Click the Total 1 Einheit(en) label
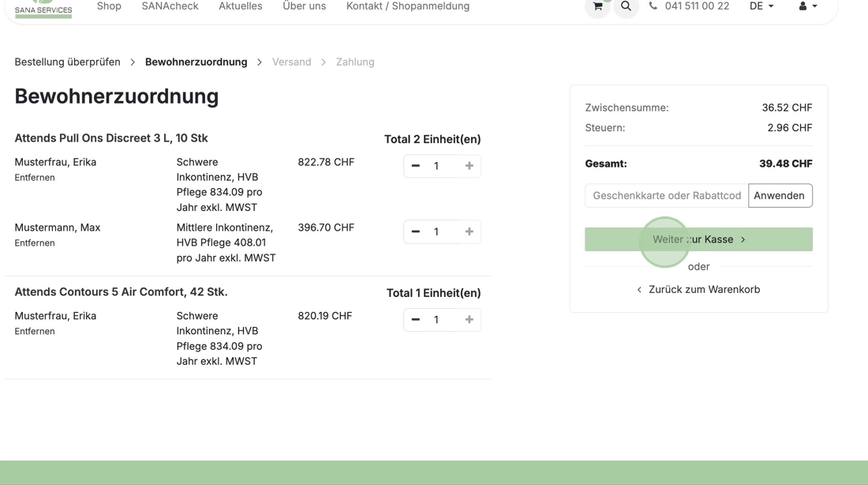 (433, 293)
